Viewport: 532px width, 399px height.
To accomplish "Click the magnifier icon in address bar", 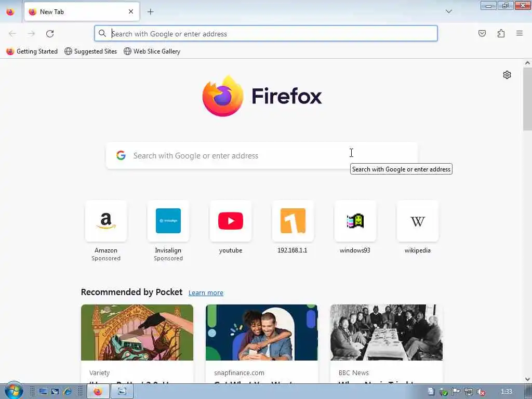I will pos(102,34).
